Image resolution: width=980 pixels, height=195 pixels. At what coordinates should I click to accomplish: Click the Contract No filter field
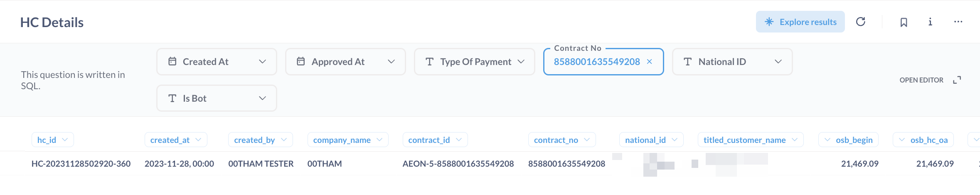(x=596, y=62)
